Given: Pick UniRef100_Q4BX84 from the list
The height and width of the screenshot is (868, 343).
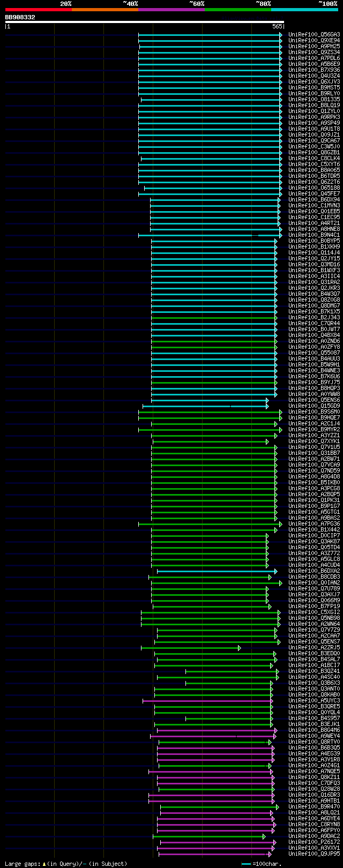Looking at the screenshot, I should coord(314,335).
